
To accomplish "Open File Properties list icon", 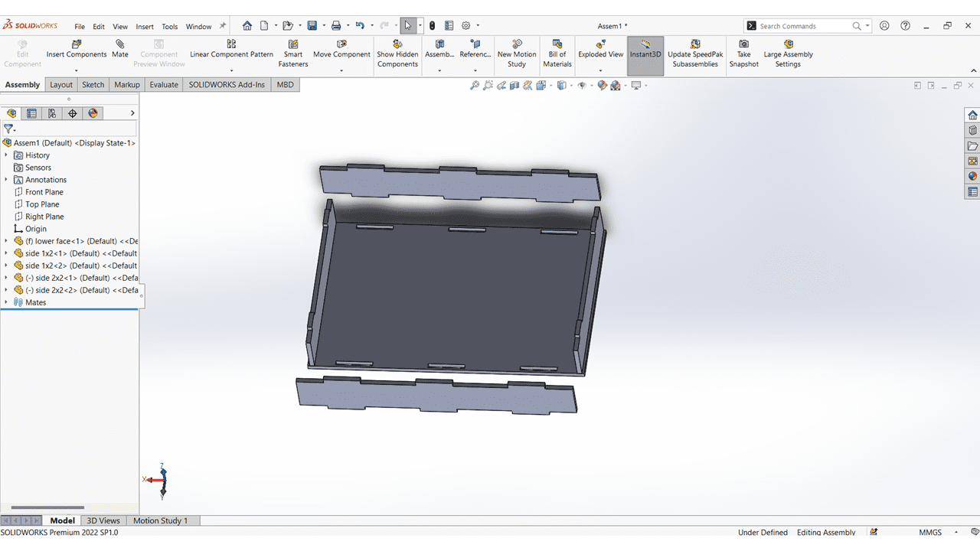I will pos(449,25).
